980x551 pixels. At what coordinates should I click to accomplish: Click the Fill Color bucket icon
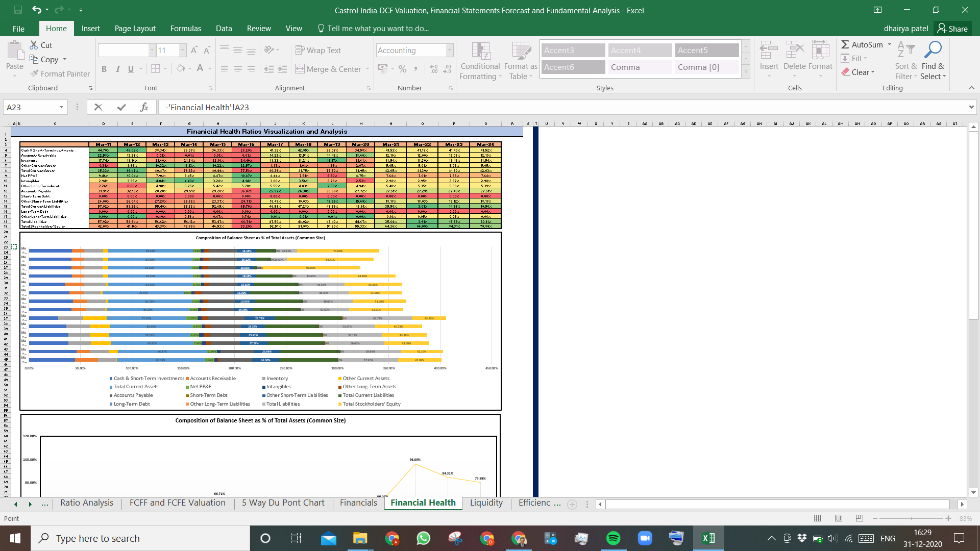[x=181, y=68]
